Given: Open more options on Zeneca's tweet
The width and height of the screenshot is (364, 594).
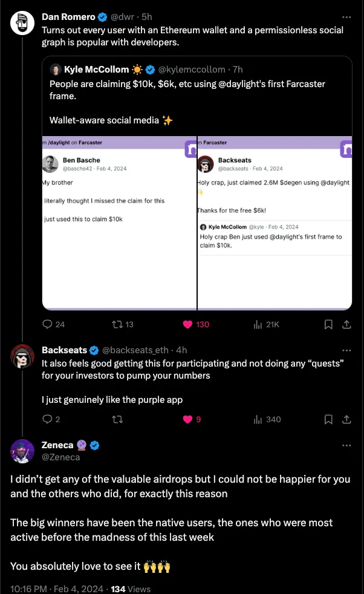Looking at the screenshot, I should [346, 446].
